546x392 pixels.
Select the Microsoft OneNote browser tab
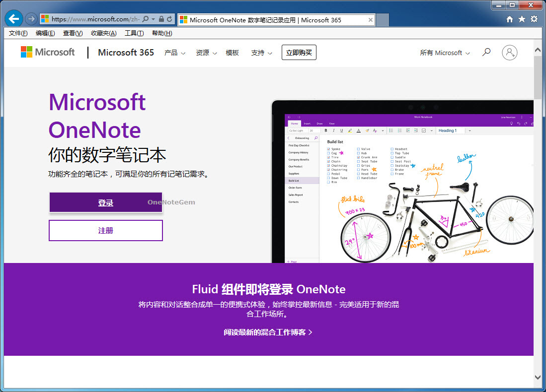pos(276,20)
